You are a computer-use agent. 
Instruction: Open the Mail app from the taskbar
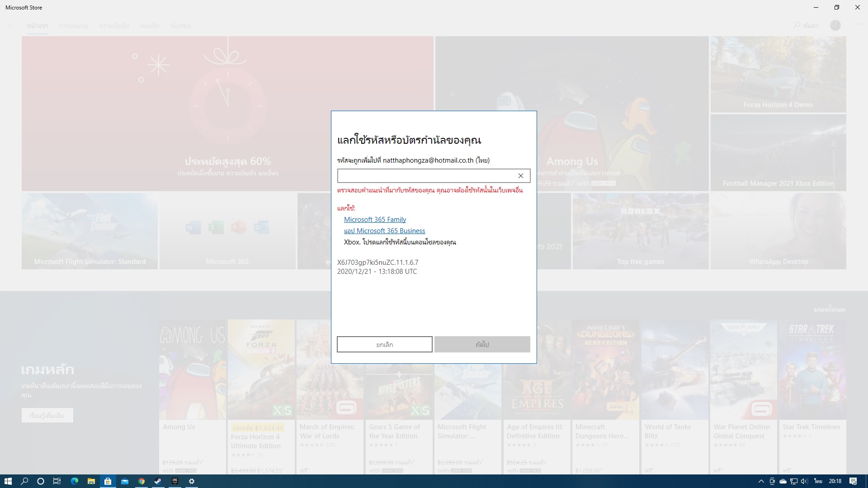click(x=124, y=481)
